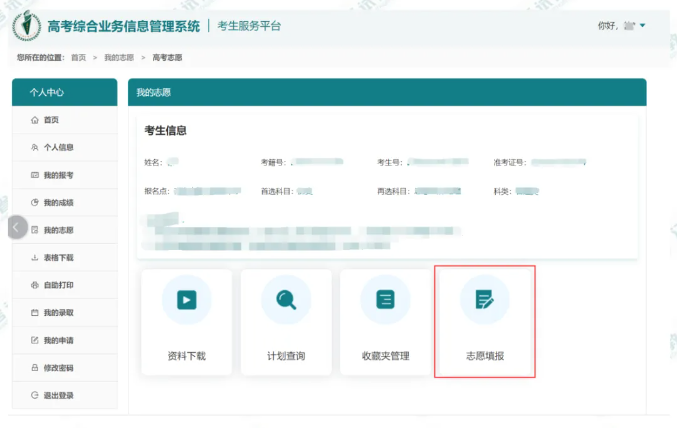Image resolution: width=681 pixels, height=428 pixels.
Task: Click the 首选科目 field label
Action: (277, 191)
